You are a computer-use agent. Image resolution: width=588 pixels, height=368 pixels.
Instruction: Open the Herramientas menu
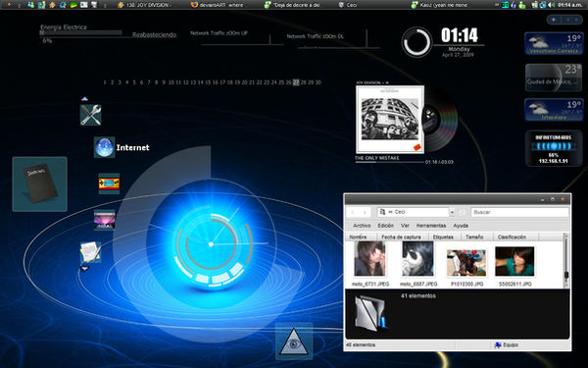431,226
